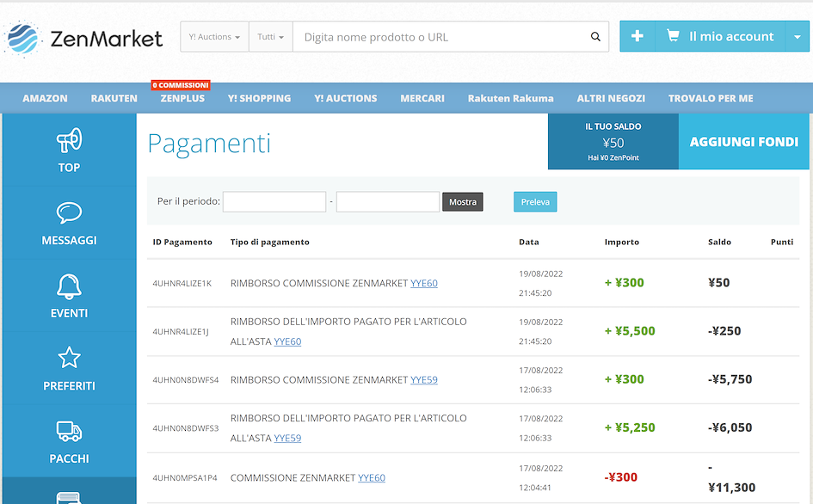Viewport: 813px width, 504px height.
Task: Open YYE59 link in the ¥5,250 refund row
Action: tap(287, 438)
